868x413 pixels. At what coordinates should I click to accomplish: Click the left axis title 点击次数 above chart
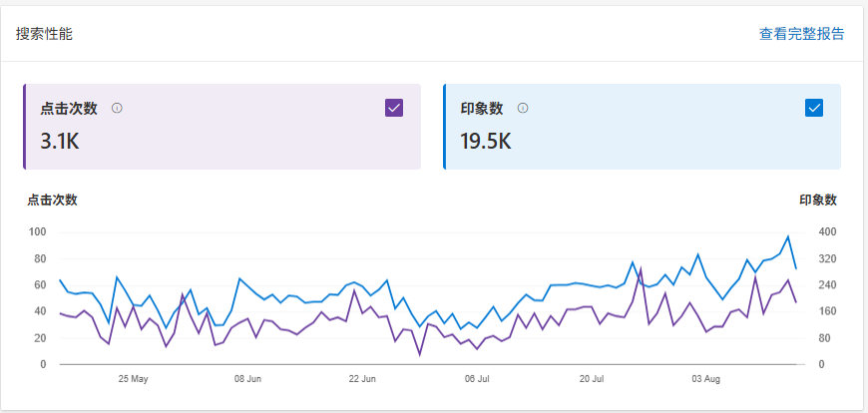[53, 200]
